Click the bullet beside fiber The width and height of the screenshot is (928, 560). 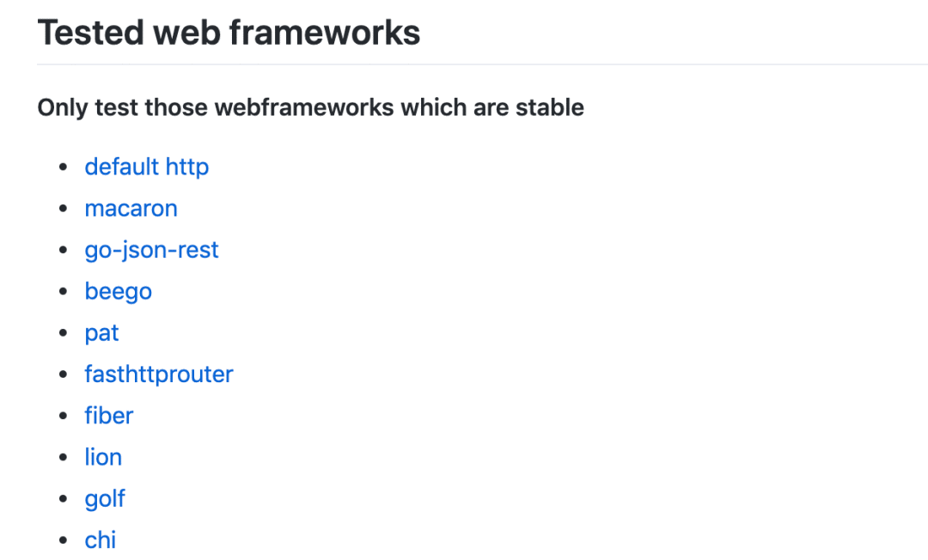pyautogui.click(x=64, y=416)
